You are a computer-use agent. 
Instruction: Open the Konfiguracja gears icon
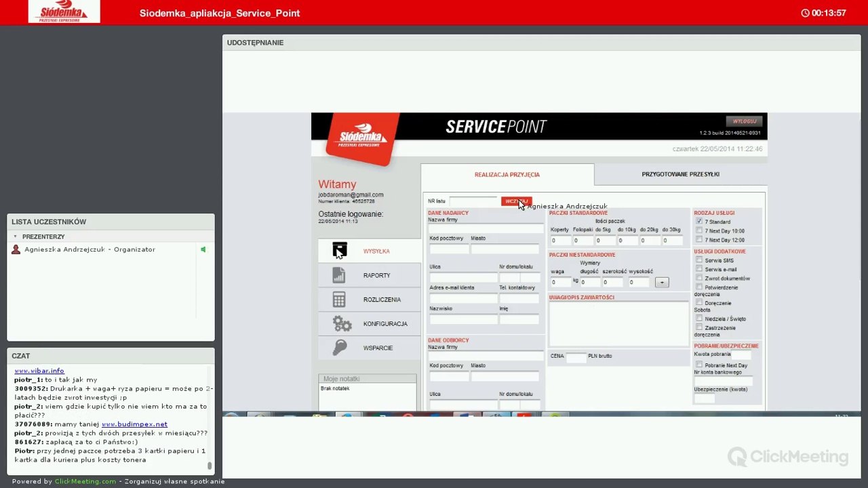coord(342,323)
